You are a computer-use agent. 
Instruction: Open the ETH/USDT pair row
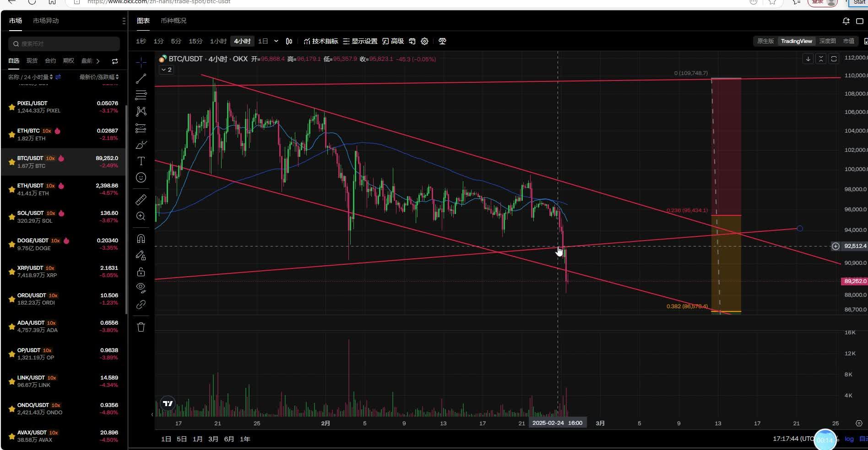pyautogui.click(x=64, y=189)
